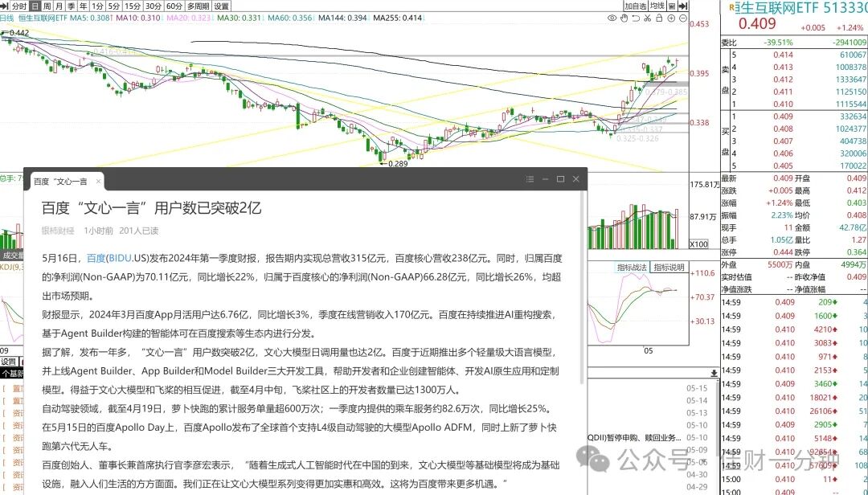868x495 pixels.
Task: Toggle the 均线 moving average button
Action: (x=657, y=6)
